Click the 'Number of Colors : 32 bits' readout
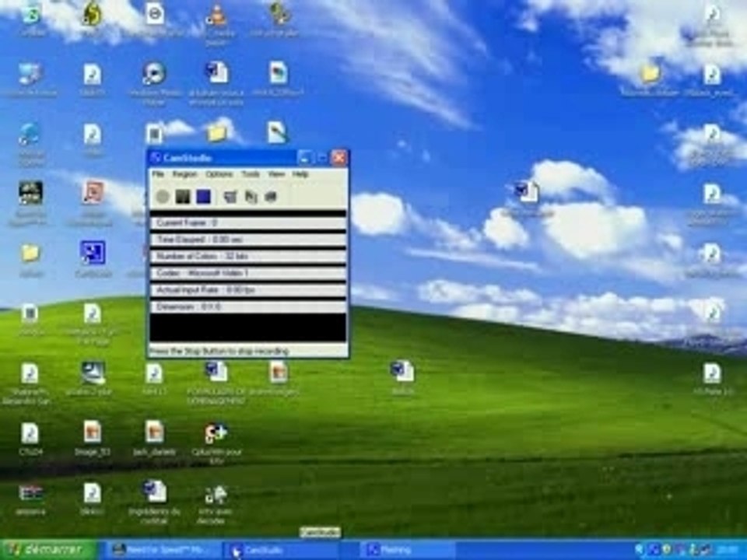Image resolution: width=747 pixels, height=560 pixels. pos(247,256)
